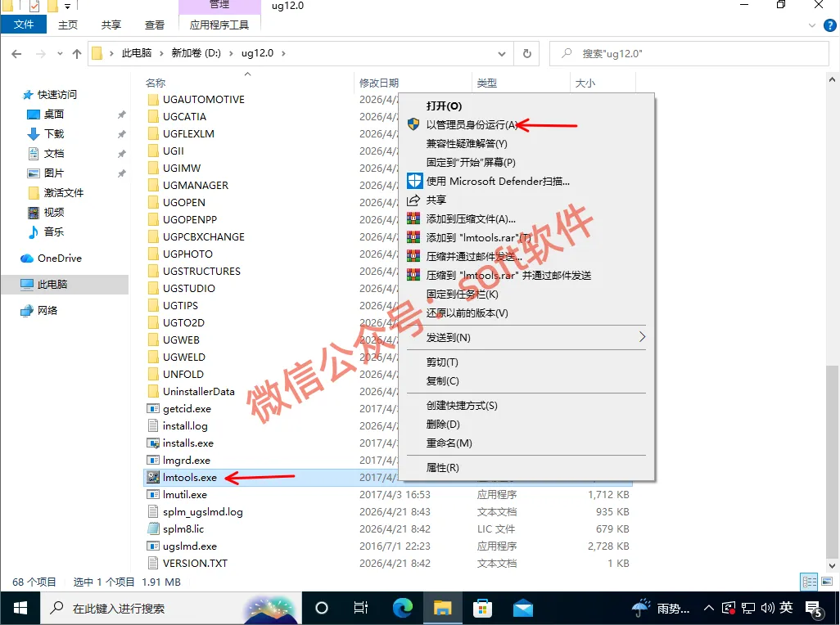The image size is (840, 625).
Task: Switch to the 查看 ribbon tab
Action: [154, 25]
